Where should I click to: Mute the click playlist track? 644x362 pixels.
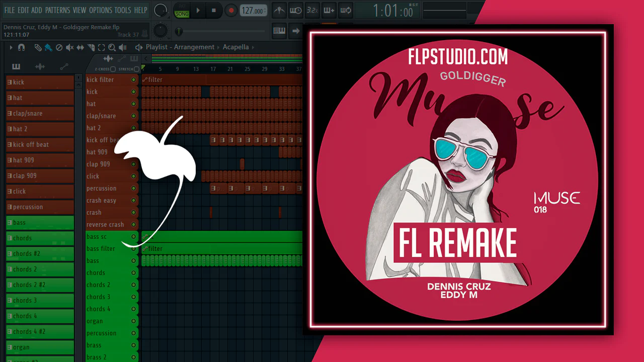134,176
